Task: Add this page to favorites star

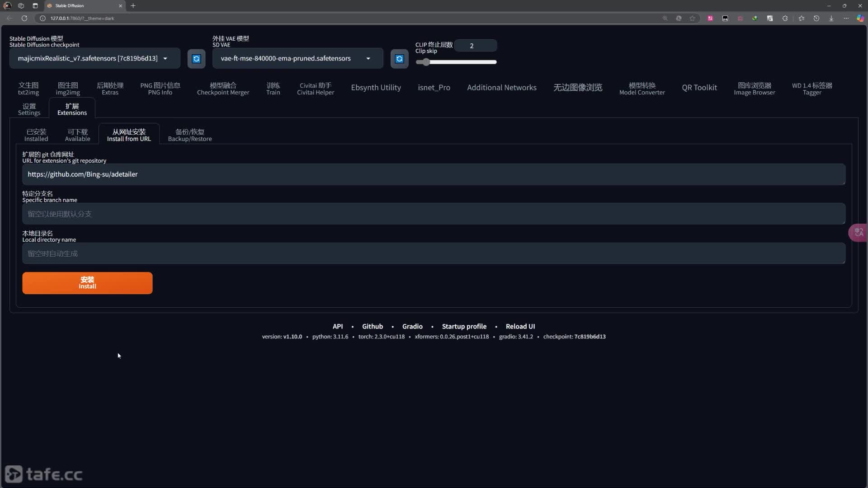Action: click(692, 19)
